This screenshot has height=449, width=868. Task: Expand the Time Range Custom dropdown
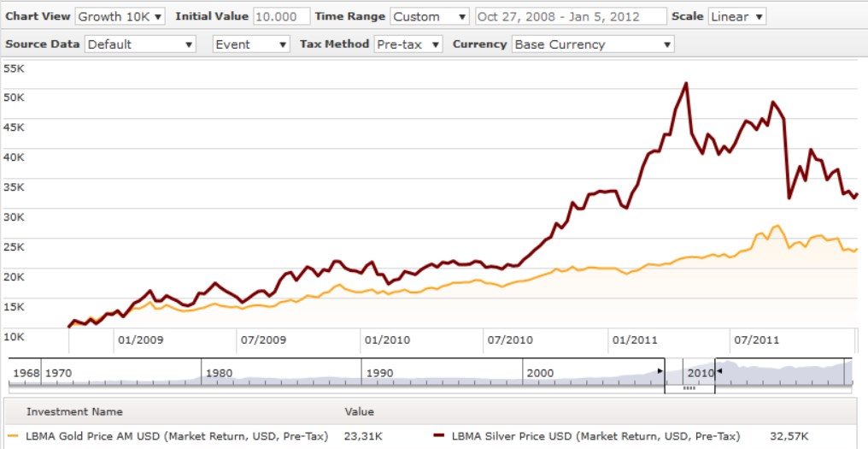point(430,16)
